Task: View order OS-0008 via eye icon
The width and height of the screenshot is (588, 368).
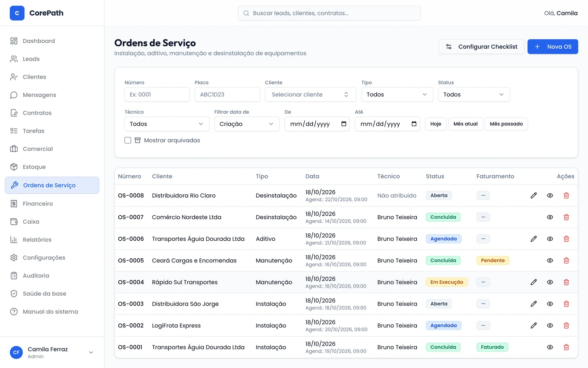Action: 550,195
